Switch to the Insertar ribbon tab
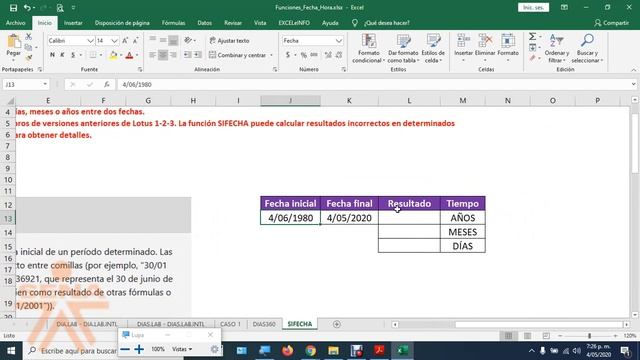Image resolution: width=640 pixels, height=360 pixels. click(73, 23)
